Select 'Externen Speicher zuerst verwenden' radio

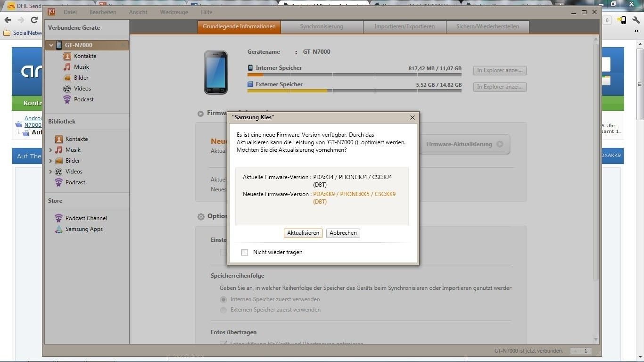[x=223, y=310]
